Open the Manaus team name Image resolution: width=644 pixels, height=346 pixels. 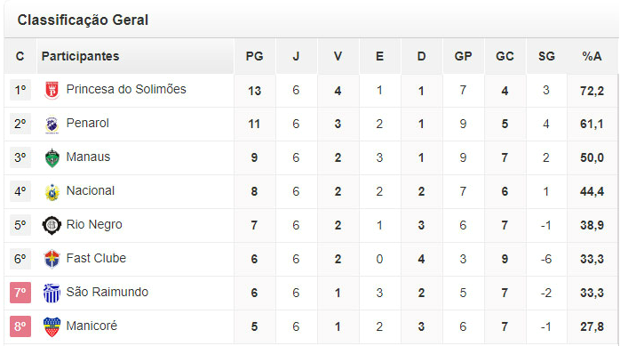point(88,157)
